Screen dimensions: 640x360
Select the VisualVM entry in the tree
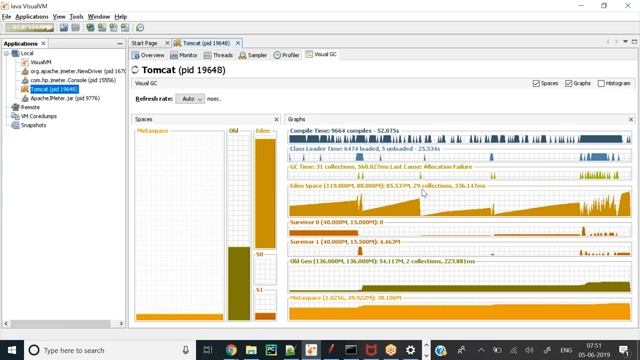tap(41, 62)
